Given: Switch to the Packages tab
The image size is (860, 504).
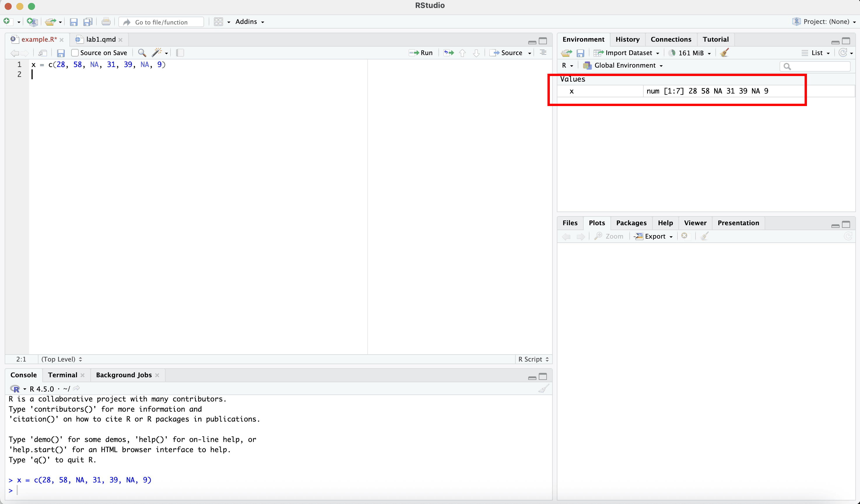Looking at the screenshot, I should 631,223.
